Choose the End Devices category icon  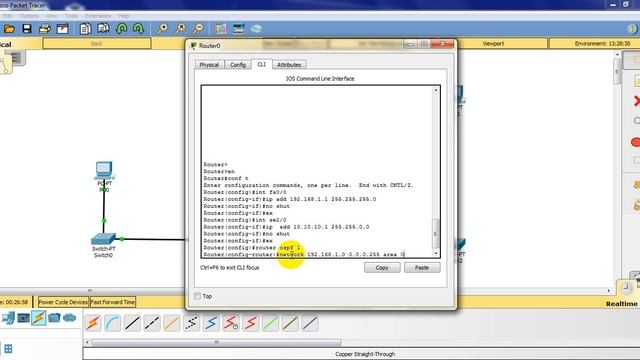tap(23, 318)
